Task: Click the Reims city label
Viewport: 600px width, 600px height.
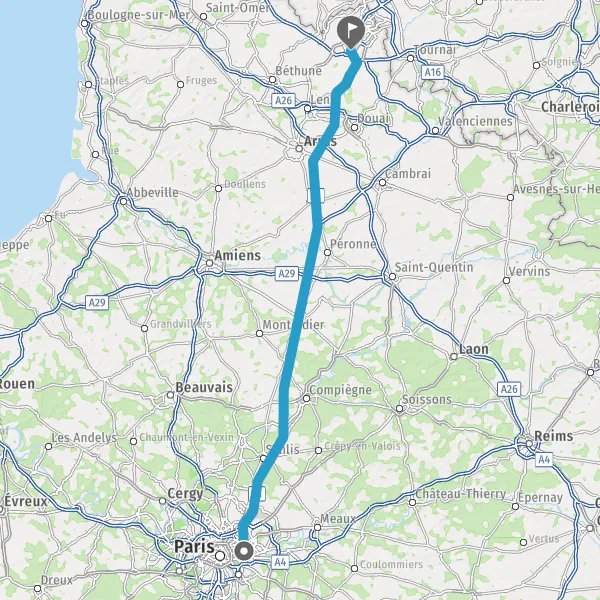Action: point(553,436)
